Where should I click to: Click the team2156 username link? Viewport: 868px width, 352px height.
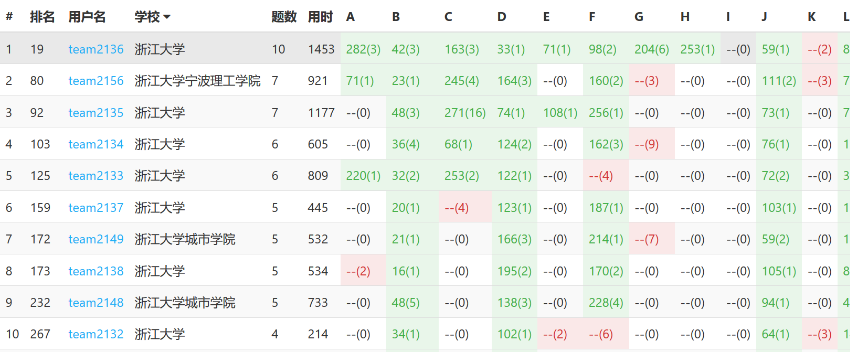(96, 81)
